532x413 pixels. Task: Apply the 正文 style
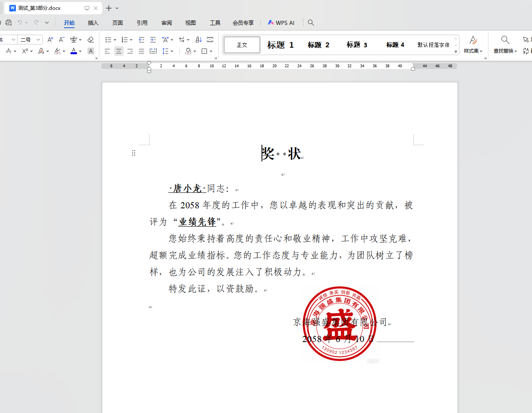(x=242, y=45)
